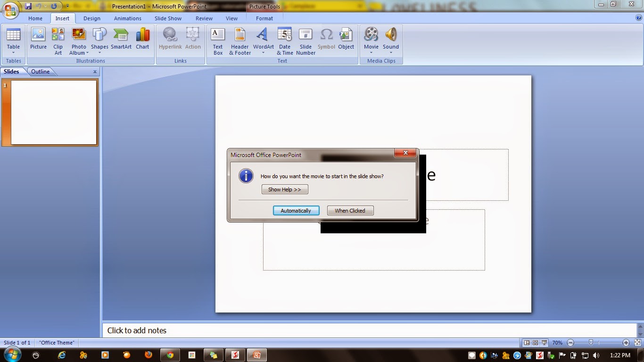Switch to the Home ribbon tab
The image size is (644, 362).
coord(35,18)
